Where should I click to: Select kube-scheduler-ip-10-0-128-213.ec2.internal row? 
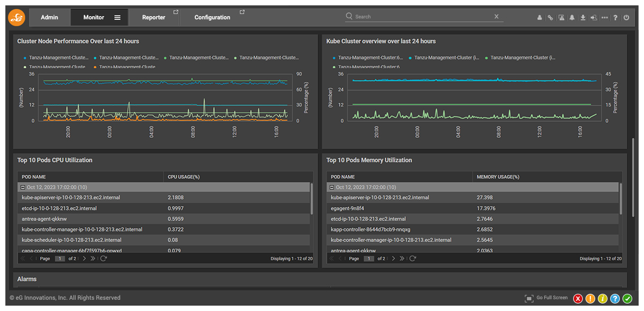pos(164,240)
